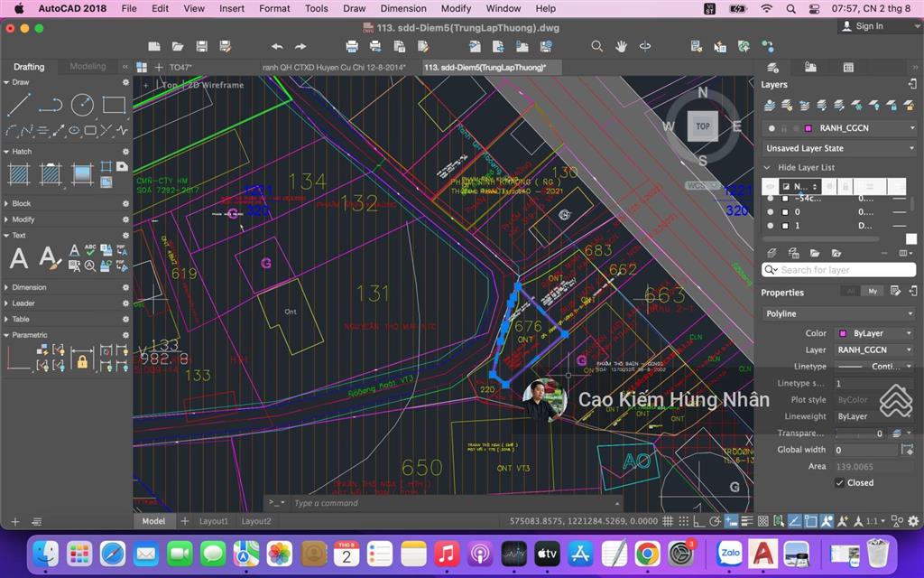Choose the Hatch pattern tool
924x578 pixels.
pos(19,174)
